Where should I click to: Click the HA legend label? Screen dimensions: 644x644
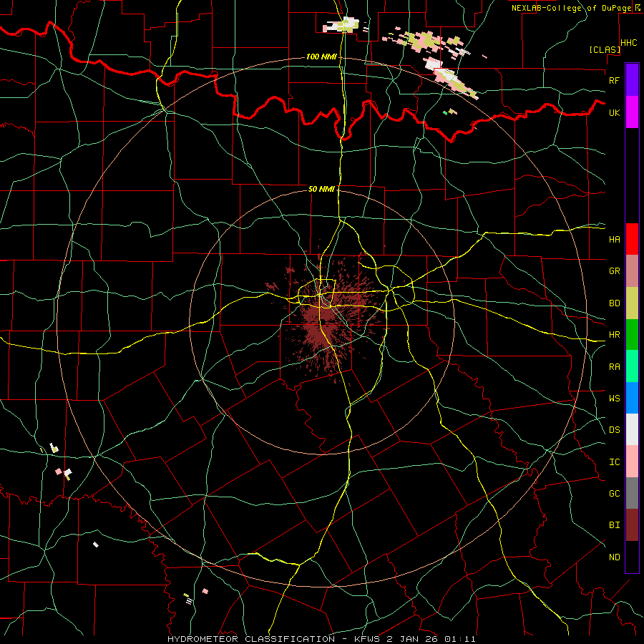[x=614, y=240]
